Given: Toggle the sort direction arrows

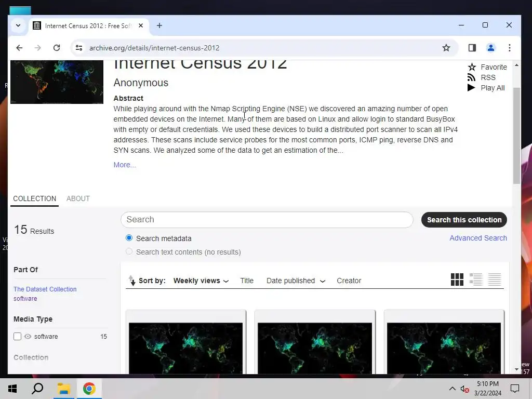Looking at the screenshot, I should tap(132, 281).
